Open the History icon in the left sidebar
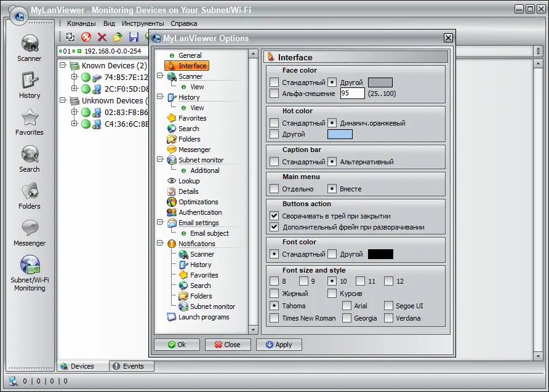Image resolution: width=549 pixels, height=392 pixels. tap(30, 81)
